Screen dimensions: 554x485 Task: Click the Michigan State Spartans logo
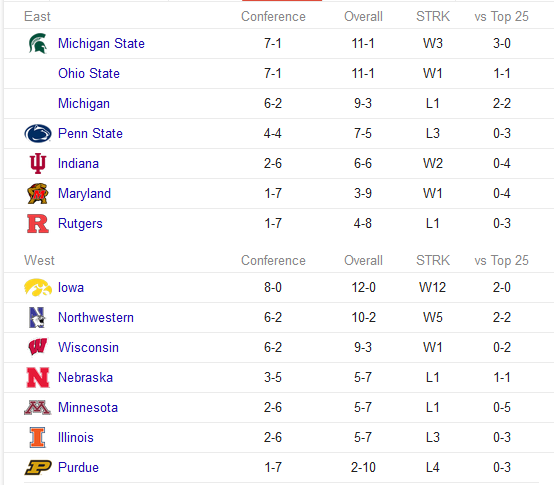point(37,43)
